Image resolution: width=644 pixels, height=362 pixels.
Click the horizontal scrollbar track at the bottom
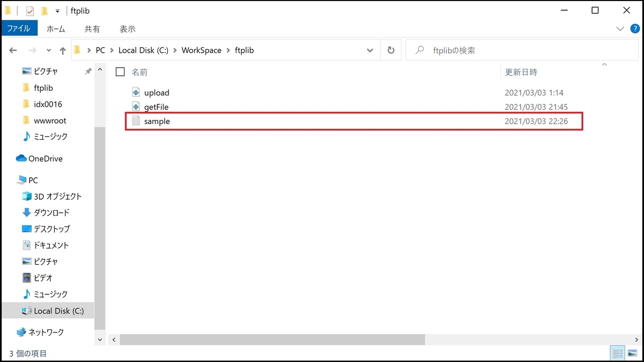(x=268, y=339)
